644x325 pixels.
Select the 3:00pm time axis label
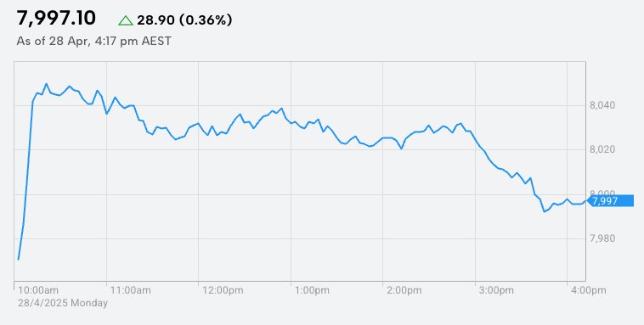click(x=496, y=290)
